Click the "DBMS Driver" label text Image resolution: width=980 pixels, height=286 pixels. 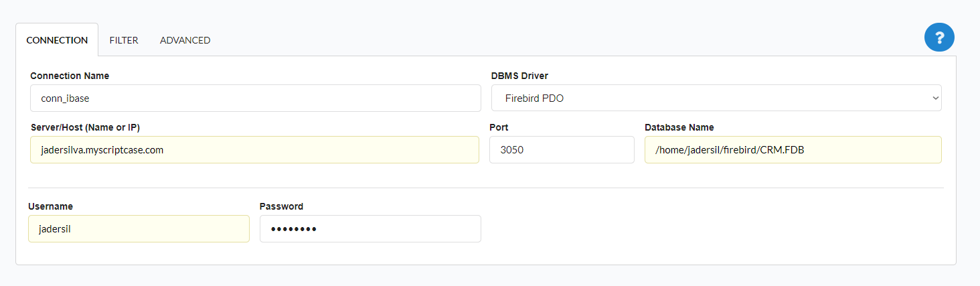coord(519,76)
